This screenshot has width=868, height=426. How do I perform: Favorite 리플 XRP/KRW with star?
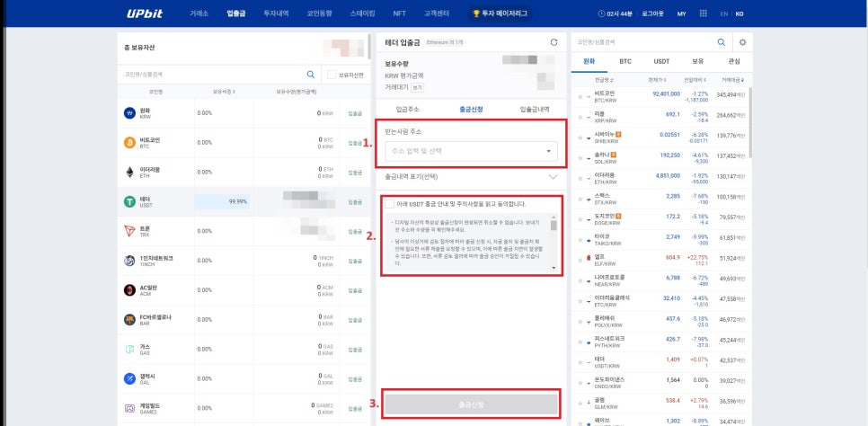[x=580, y=117]
